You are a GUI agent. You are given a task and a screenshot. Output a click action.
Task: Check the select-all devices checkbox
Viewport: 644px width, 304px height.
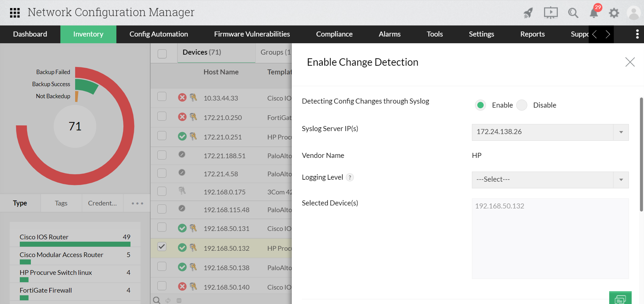162,53
